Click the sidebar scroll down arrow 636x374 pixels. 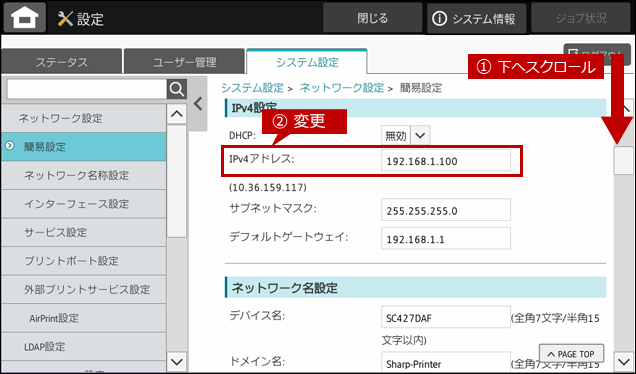coord(177,361)
